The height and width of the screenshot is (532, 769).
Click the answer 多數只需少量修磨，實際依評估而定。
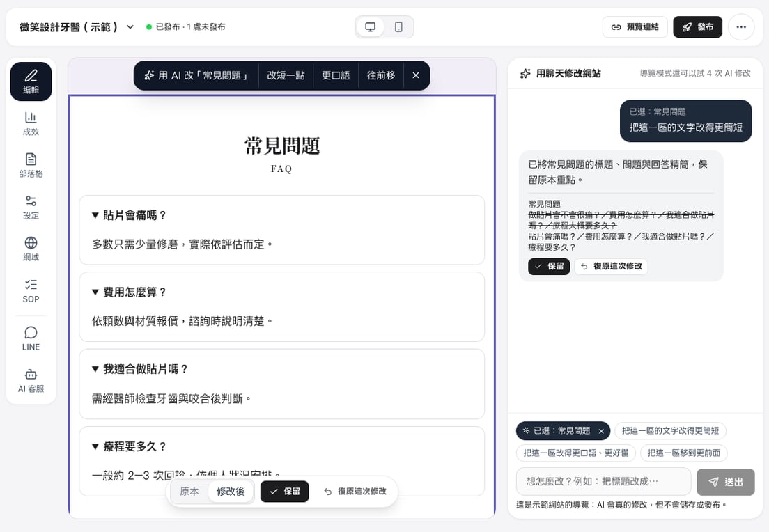(x=182, y=244)
